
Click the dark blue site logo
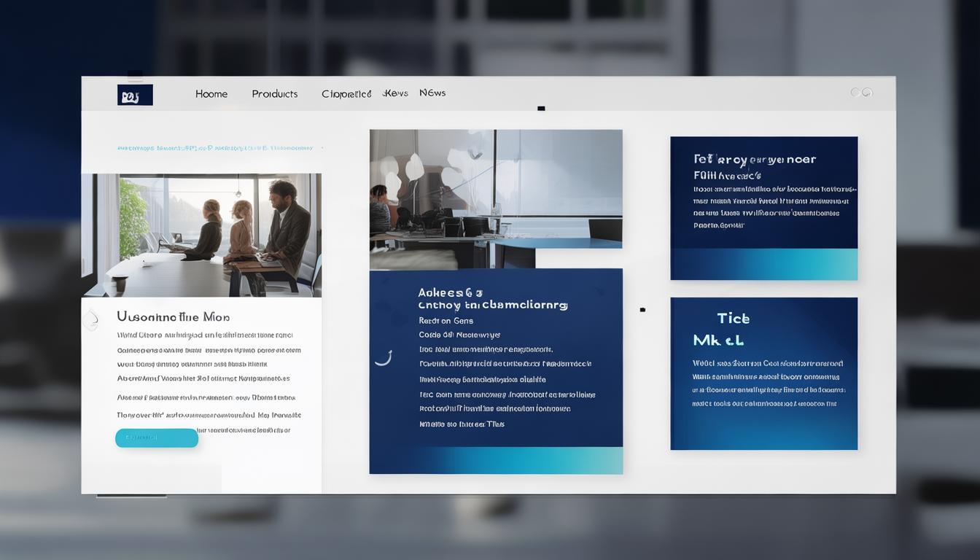pyautogui.click(x=135, y=95)
